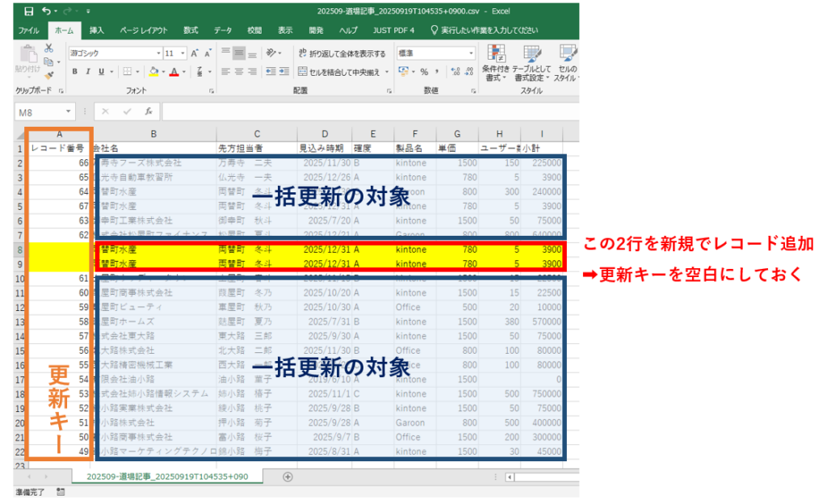Click the テーブルとして書式設定 button
The image size is (827, 504).
pyautogui.click(x=531, y=63)
